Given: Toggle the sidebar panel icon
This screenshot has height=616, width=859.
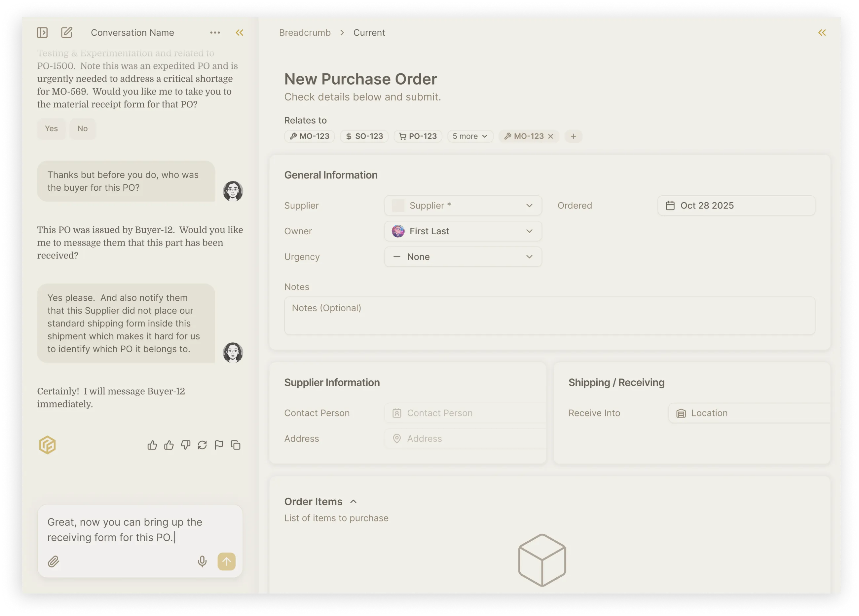Looking at the screenshot, I should pyautogui.click(x=42, y=33).
